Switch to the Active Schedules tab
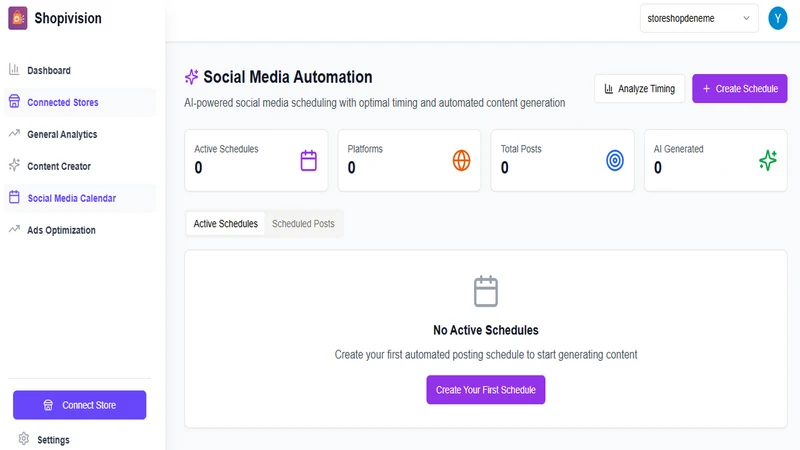 point(226,223)
